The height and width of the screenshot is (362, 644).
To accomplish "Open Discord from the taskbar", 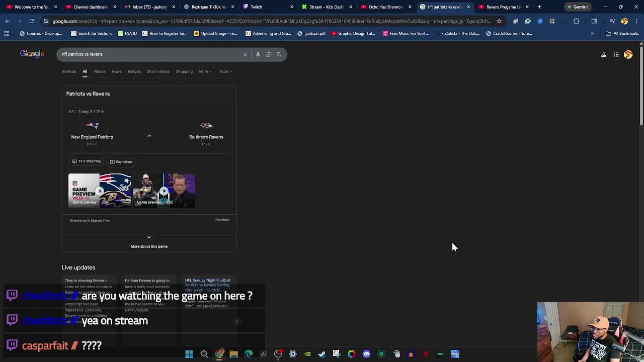I will tap(366, 354).
